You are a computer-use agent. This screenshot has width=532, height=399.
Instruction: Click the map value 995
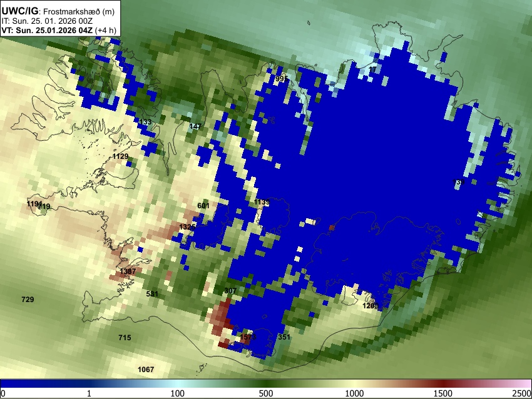click(x=281, y=79)
